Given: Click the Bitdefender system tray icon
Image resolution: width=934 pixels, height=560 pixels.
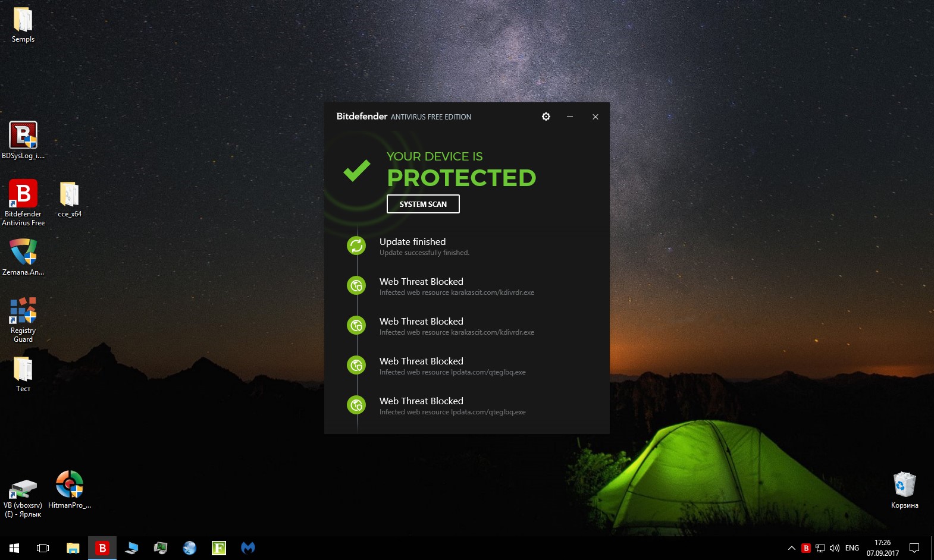Looking at the screenshot, I should 806,548.
